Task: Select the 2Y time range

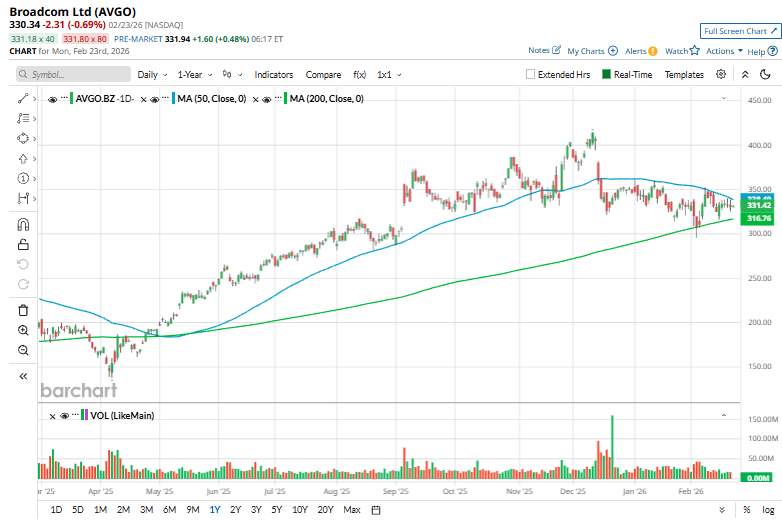Action: 235,510
